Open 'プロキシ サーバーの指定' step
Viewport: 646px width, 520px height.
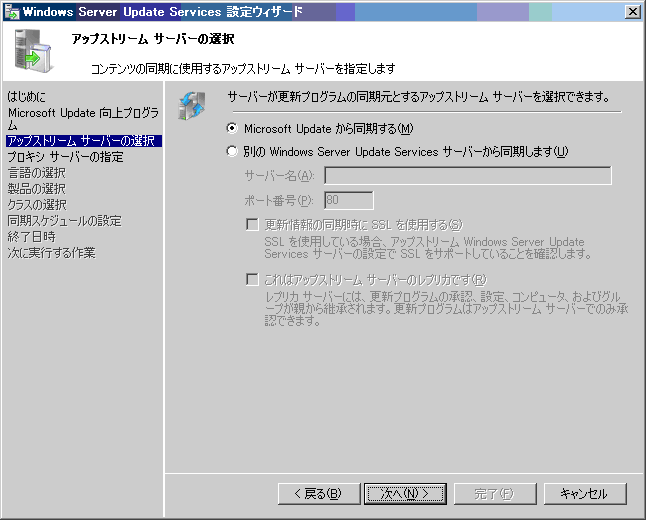66,157
